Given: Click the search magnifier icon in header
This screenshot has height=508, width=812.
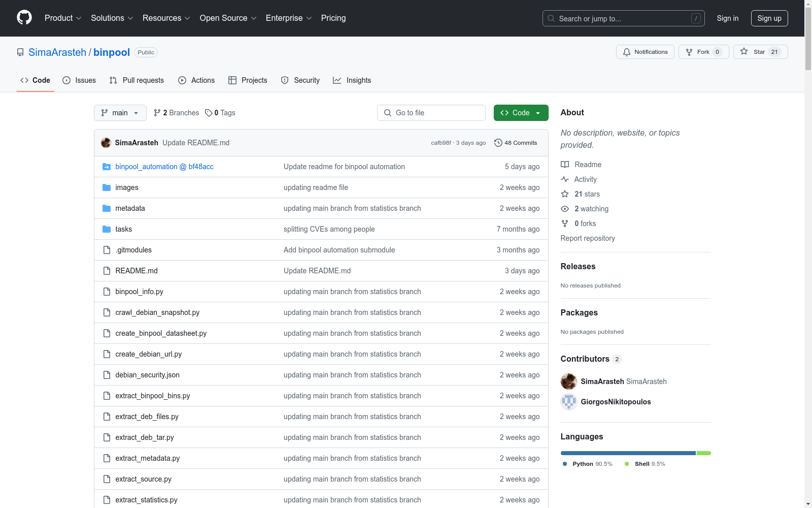Looking at the screenshot, I should tap(551, 18).
